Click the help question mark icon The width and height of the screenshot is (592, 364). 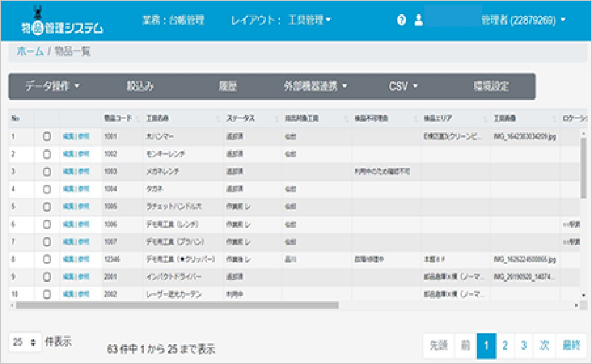(x=401, y=20)
